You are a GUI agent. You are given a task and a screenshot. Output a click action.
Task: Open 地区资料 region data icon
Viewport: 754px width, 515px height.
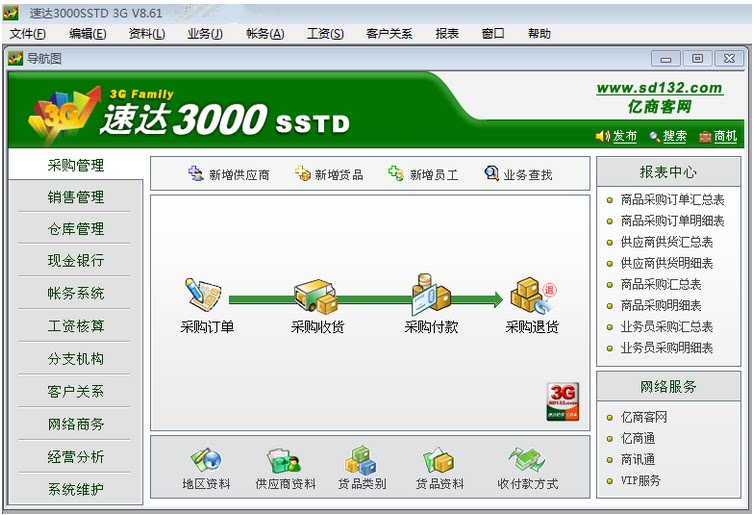click(x=206, y=460)
